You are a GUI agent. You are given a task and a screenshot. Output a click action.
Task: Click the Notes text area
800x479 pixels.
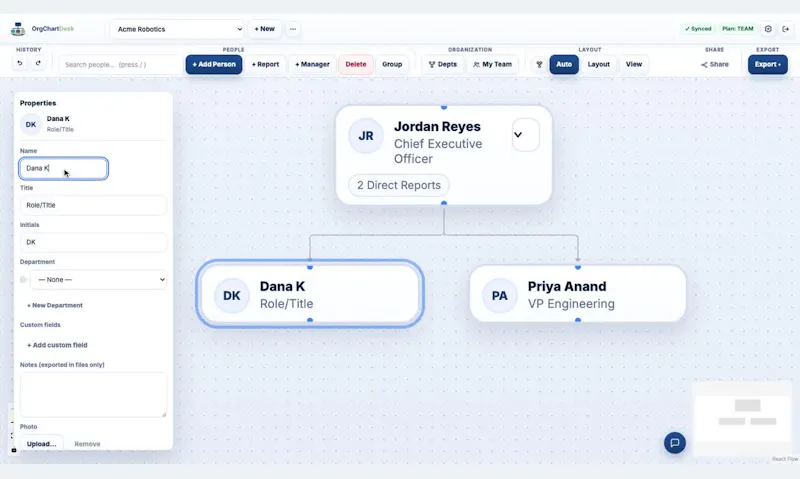(93, 394)
